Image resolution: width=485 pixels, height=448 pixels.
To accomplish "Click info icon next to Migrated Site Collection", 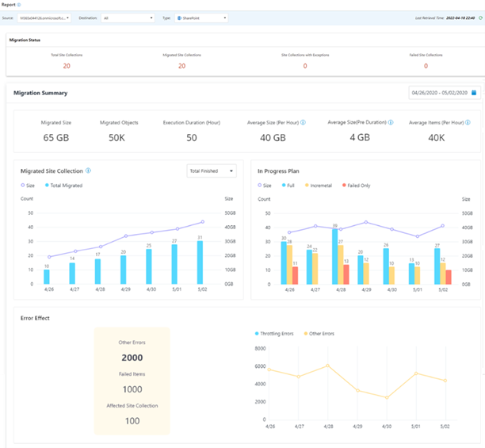I will 88,170.
